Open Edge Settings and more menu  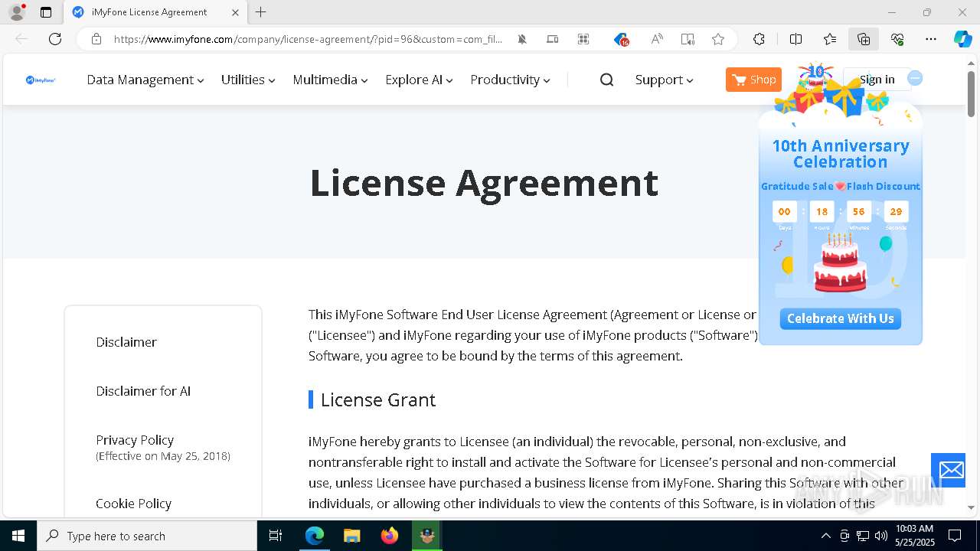point(931,39)
